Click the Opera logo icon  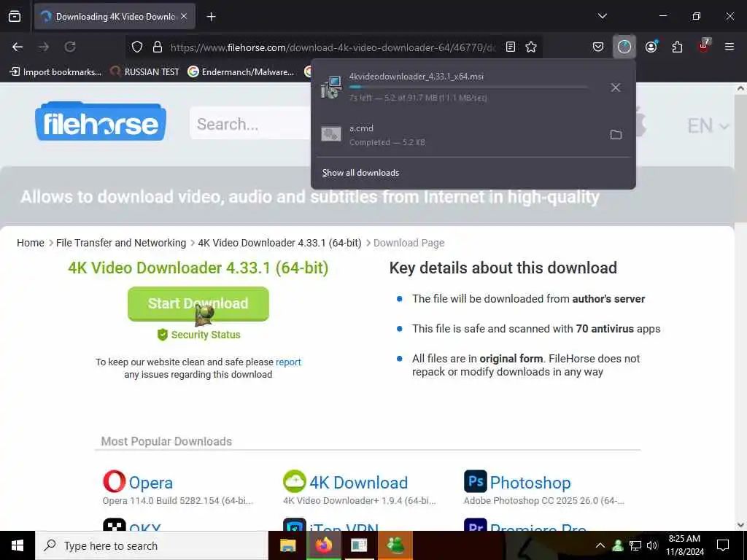[x=115, y=481]
